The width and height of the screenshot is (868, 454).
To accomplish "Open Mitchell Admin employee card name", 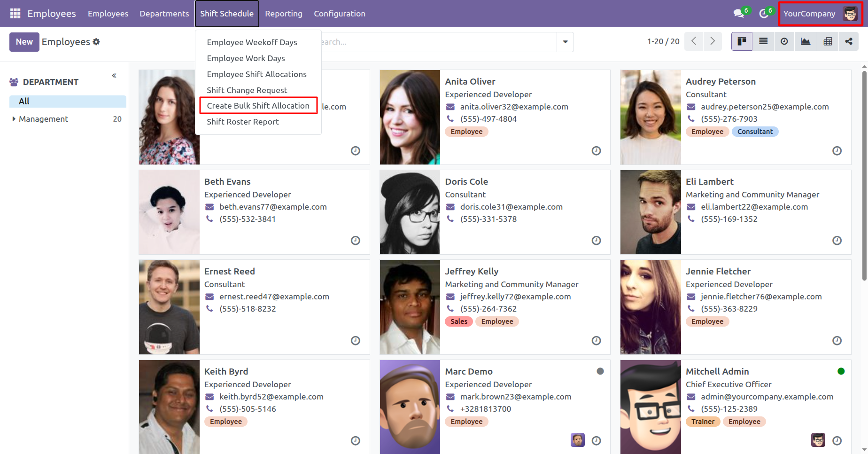I will point(717,371).
